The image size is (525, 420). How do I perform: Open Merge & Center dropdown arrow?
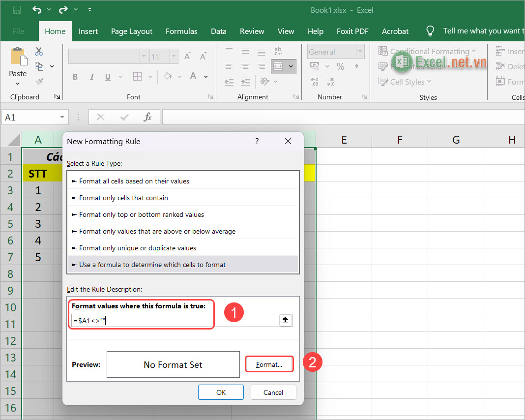coord(291,66)
